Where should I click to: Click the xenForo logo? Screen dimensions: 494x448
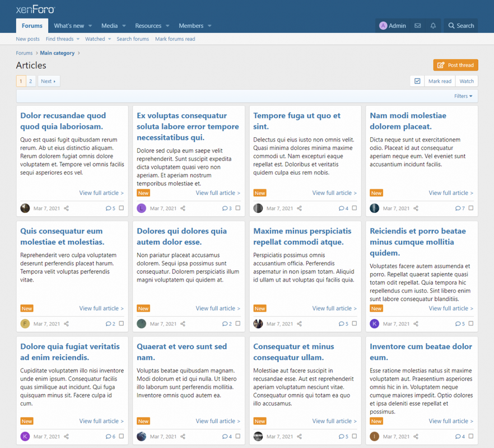[x=35, y=10]
